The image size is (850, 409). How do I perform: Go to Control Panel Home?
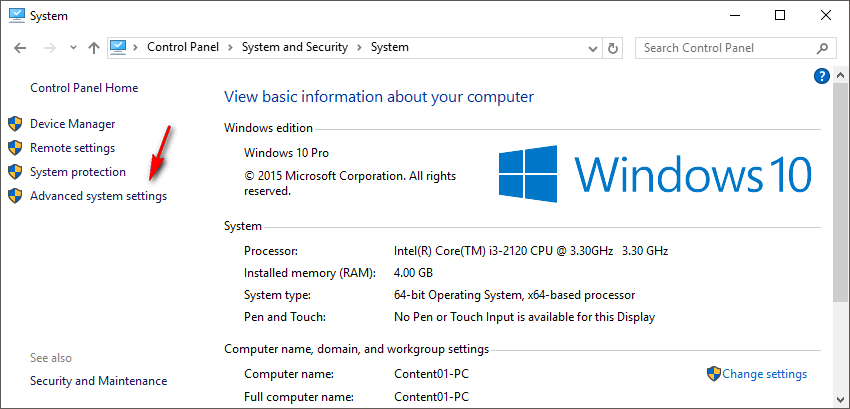pyautogui.click(x=84, y=88)
